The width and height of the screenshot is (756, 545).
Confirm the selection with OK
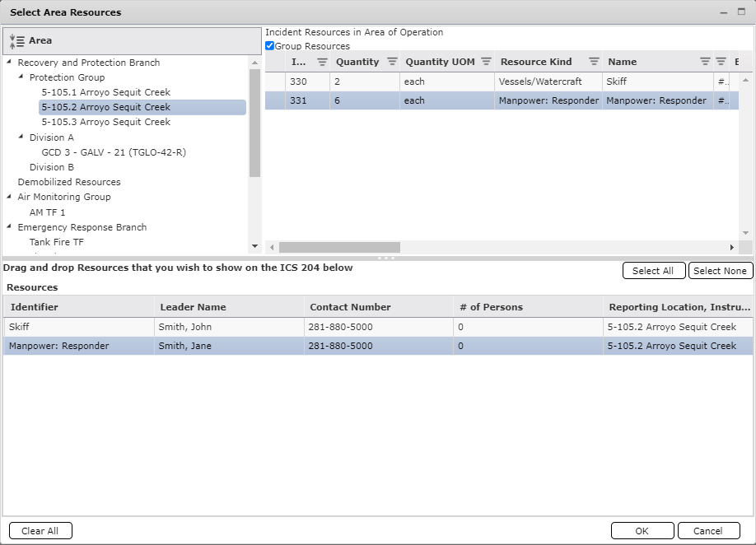click(x=642, y=531)
